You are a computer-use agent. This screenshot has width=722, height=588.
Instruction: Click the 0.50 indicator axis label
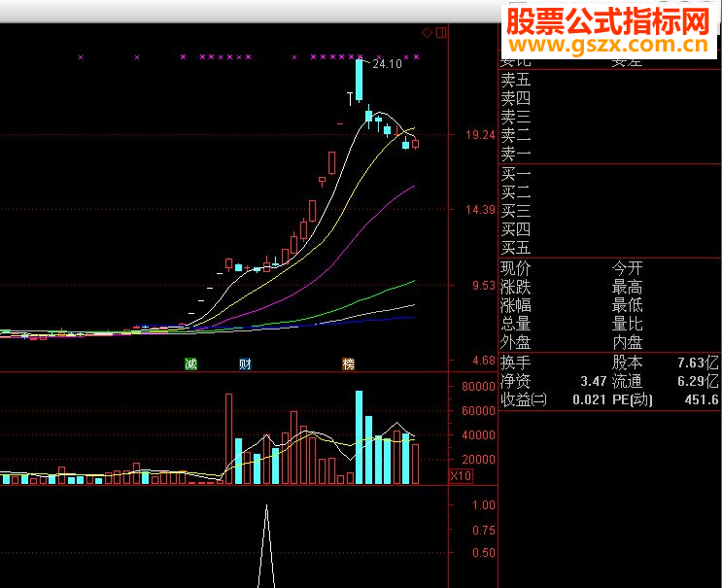[x=484, y=553]
